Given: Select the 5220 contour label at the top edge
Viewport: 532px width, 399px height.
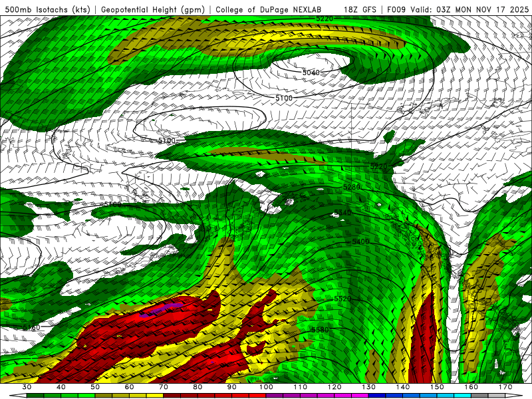Looking at the screenshot, I should [x=325, y=19].
